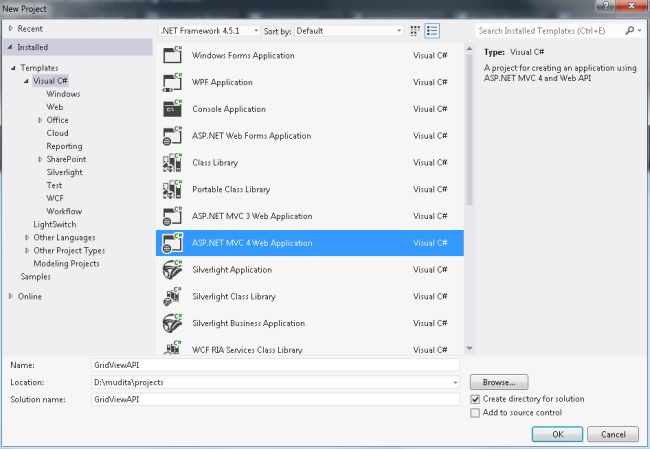The width and height of the screenshot is (650, 449).
Task: Select Class Library template name
Action: (215, 163)
